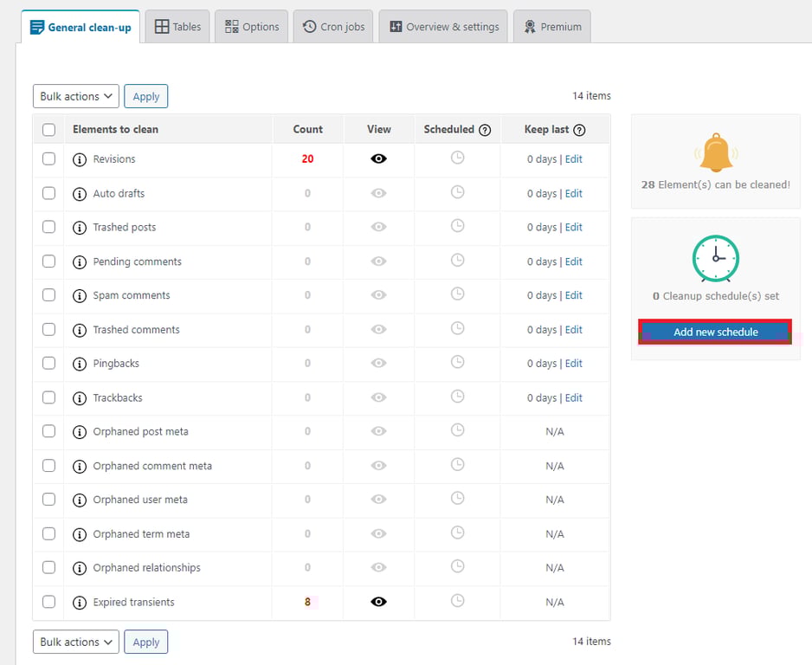The width and height of the screenshot is (812, 665).
Task: Click the clock icon in the Trackbacks row
Action: pos(455,397)
